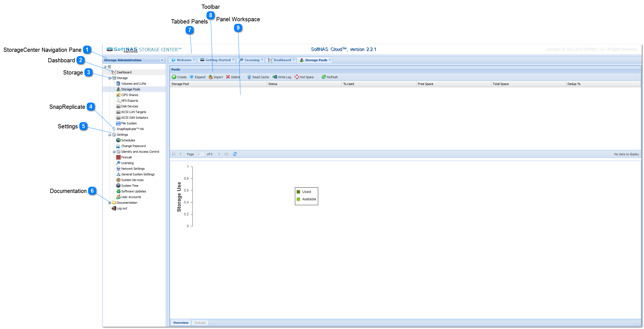644x329 pixels.
Task: Open System Services tree item
Action: tap(132, 180)
